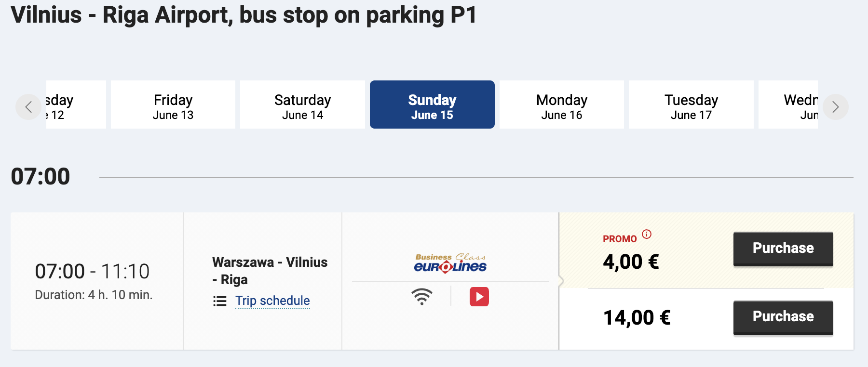Select the Friday June 13 tab
Viewport: 868px width, 367px height.
(173, 105)
